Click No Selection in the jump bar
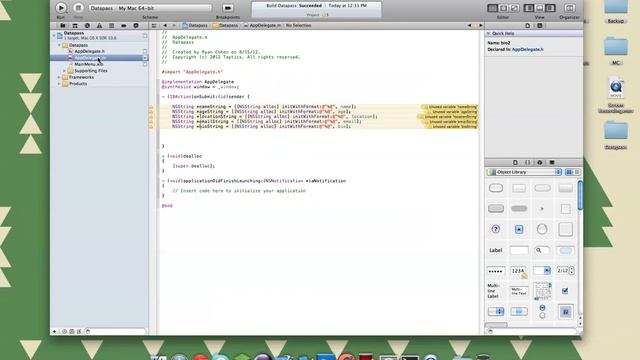The width and height of the screenshot is (640, 360). (x=298, y=25)
